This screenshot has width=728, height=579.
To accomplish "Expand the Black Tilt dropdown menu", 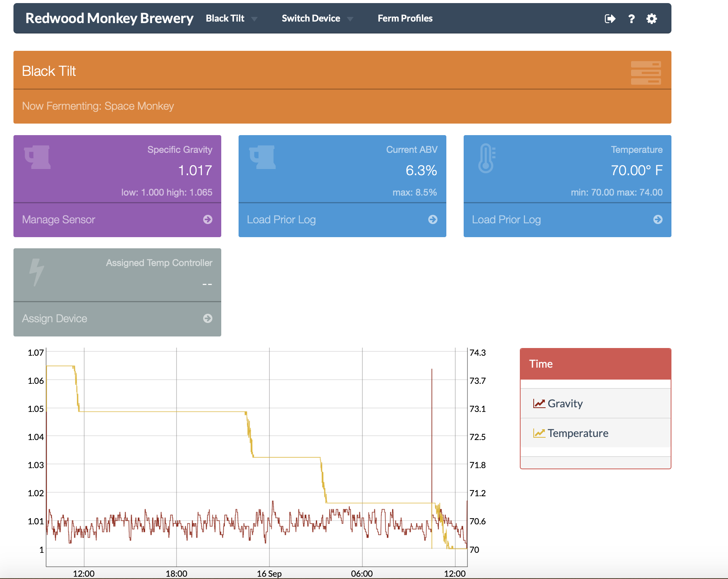I will [x=231, y=18].
